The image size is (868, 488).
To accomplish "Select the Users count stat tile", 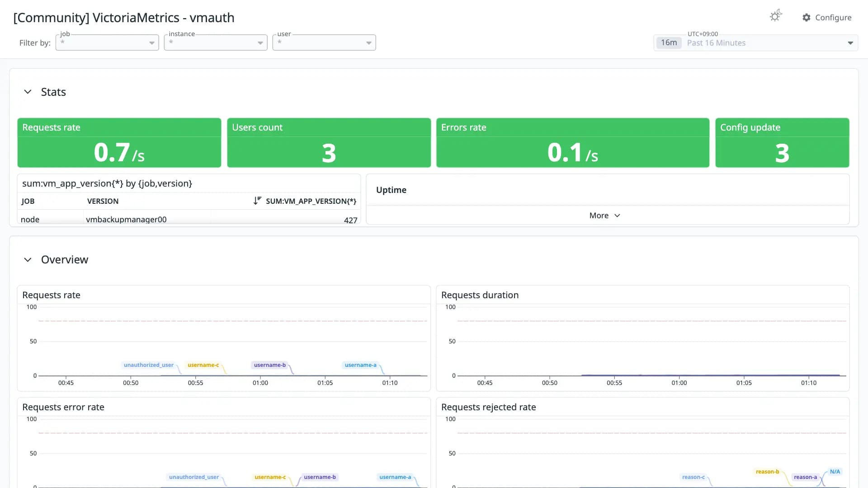I will point(329,143).
